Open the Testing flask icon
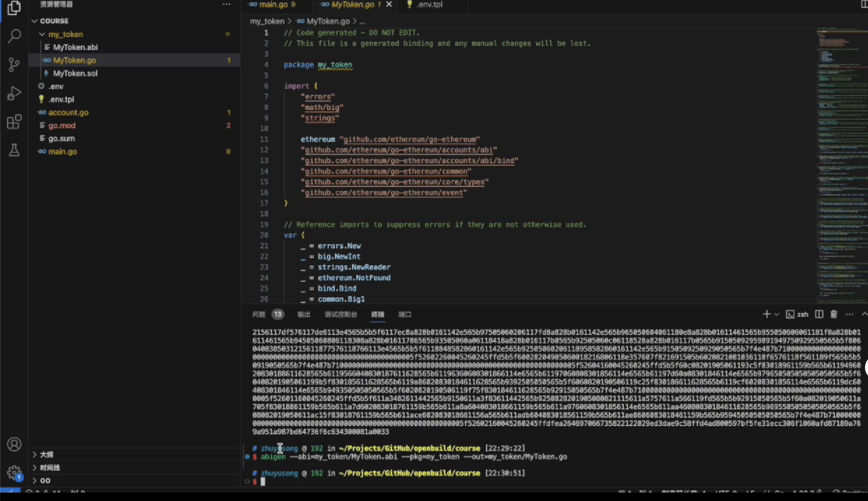Image resolution: width=868 pixels, height=501 pixels. pyautogui.click(x=14, y=150)
